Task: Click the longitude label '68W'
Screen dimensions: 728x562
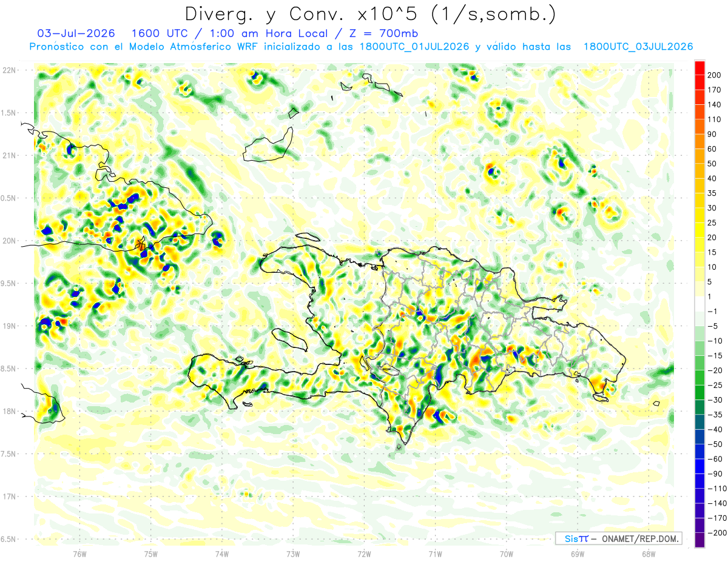Action: (649, 554)
